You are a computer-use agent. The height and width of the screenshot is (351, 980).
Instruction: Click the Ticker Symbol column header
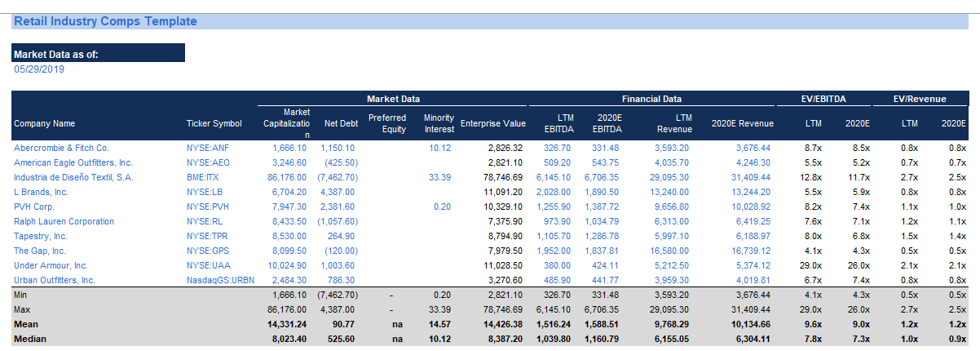[214, 124]
